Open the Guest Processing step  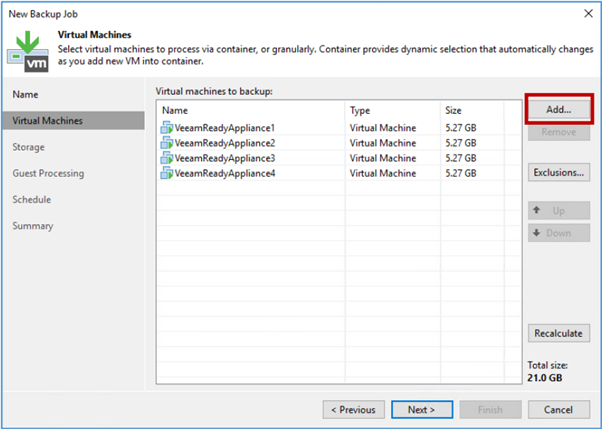tap(48, 173)
